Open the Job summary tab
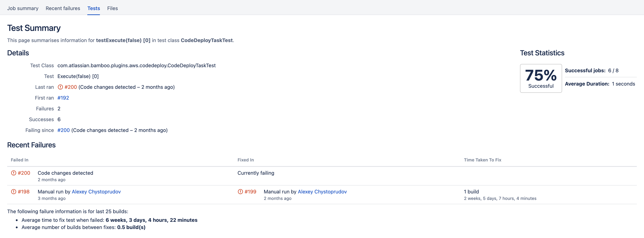Screen dimensions: 644x238 coord(23,8)
